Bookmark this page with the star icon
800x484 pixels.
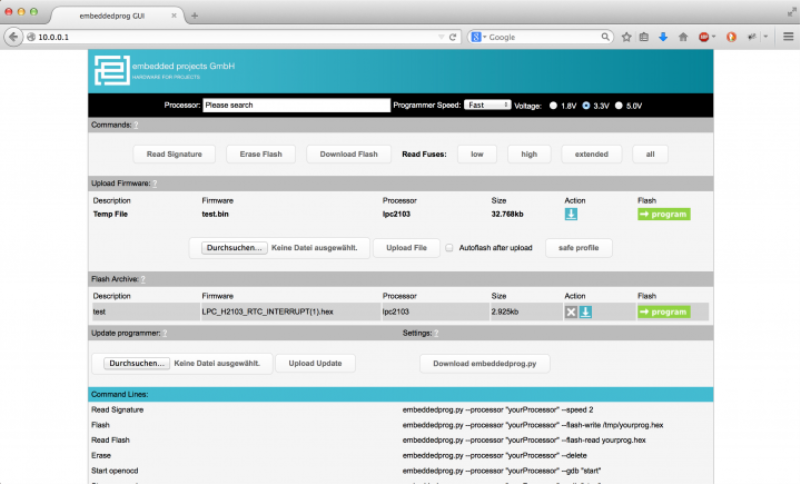[x=626, y=37]
